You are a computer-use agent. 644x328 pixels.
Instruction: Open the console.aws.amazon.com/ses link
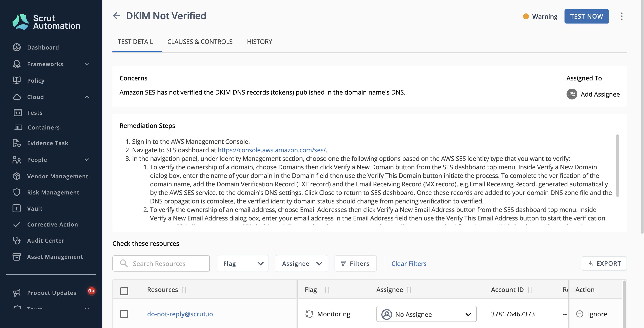tap(271, 150)
